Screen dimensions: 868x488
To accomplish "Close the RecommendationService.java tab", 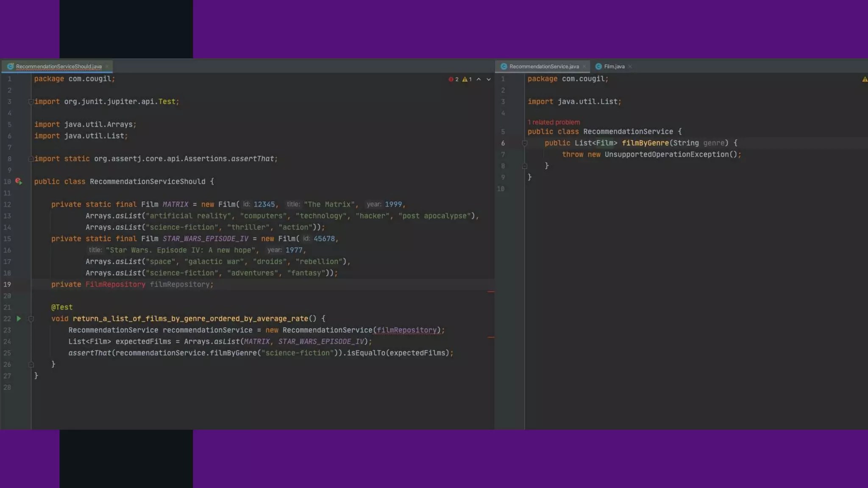I will [584, 67].
